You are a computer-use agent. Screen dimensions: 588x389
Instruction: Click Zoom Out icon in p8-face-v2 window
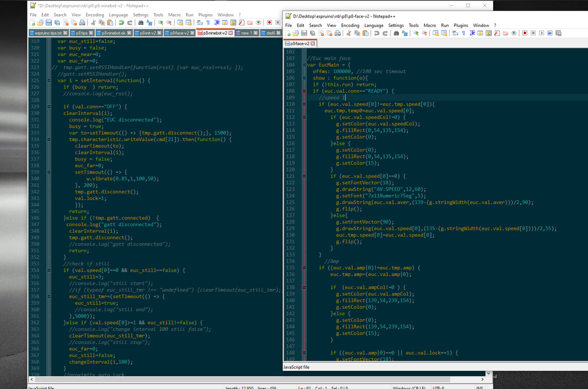(424, 33)
